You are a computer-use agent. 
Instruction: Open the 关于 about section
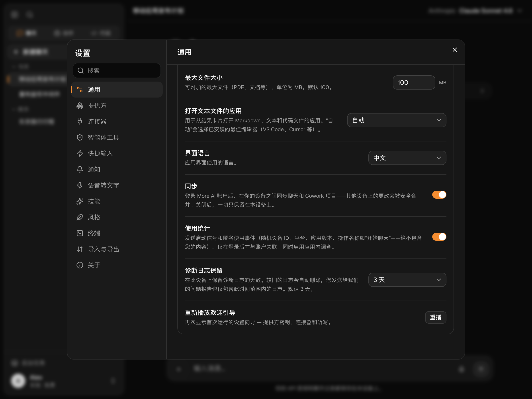[x=117, y=265]
